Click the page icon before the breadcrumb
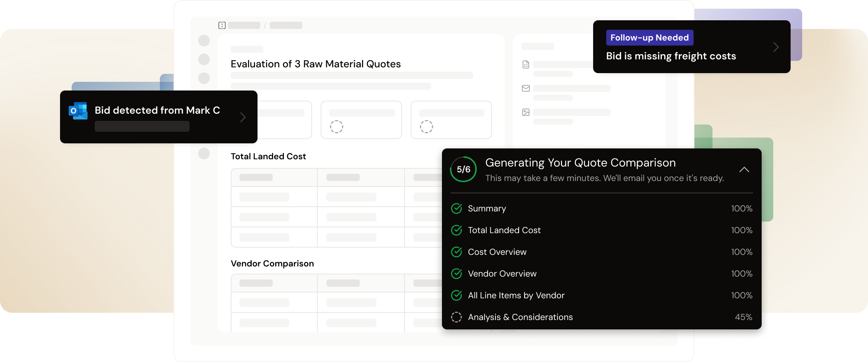The width and height of the screenshot is (868, 362). [222, 25]
